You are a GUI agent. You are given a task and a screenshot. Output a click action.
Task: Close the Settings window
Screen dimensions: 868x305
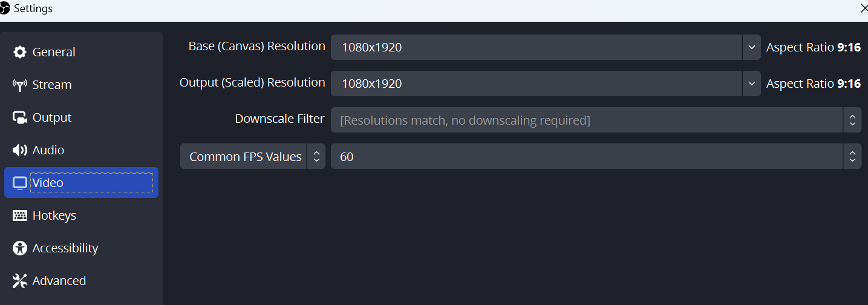click(864, 8)
